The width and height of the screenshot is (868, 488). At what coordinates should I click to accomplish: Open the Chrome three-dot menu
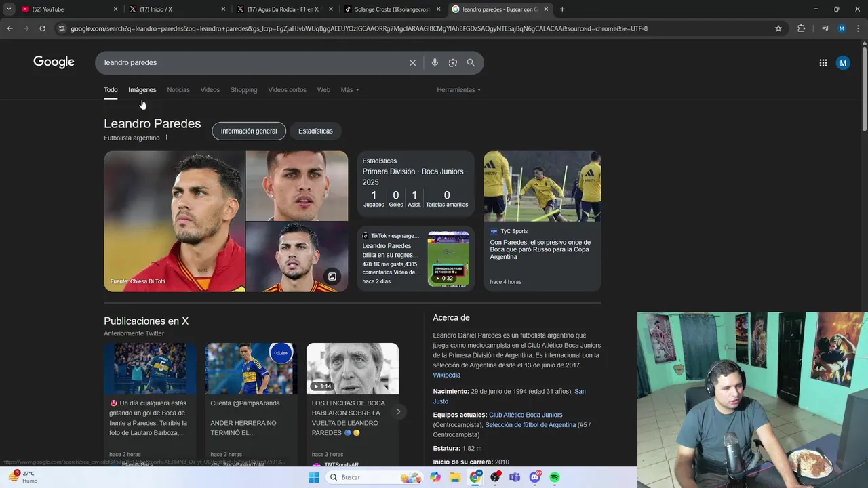[858, 28]
